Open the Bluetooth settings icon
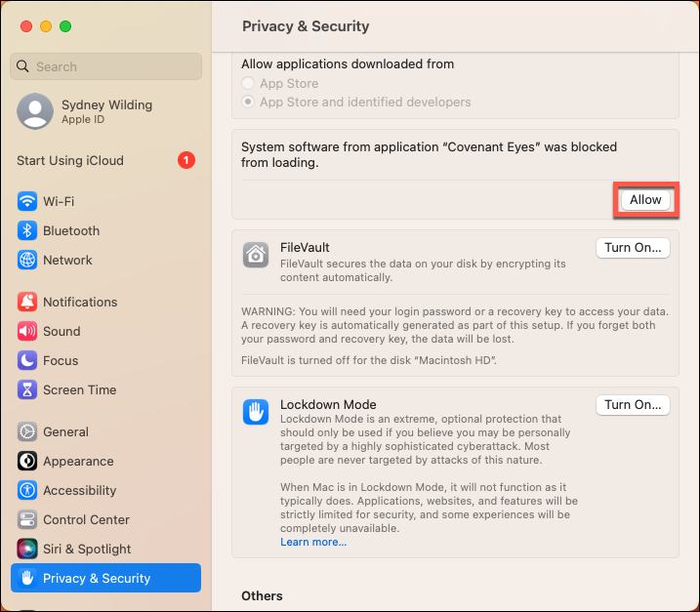 [26, 231]
